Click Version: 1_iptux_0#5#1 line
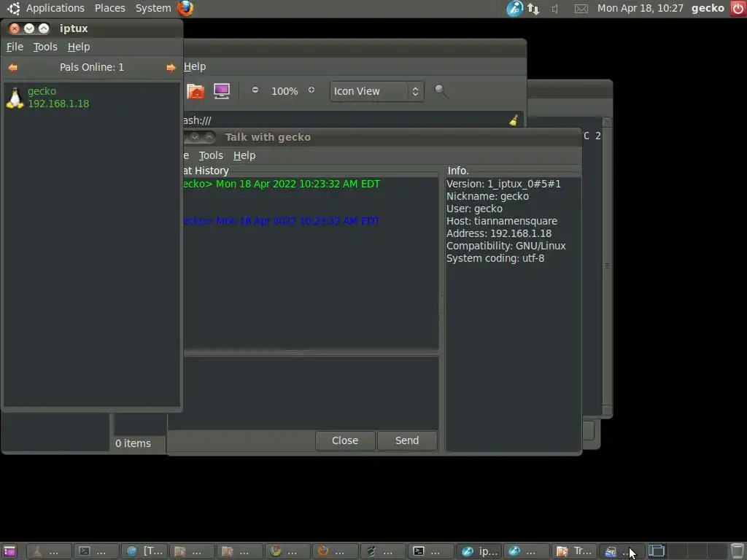Viewport: 747px width, 560px height. [x=503, y=184]
